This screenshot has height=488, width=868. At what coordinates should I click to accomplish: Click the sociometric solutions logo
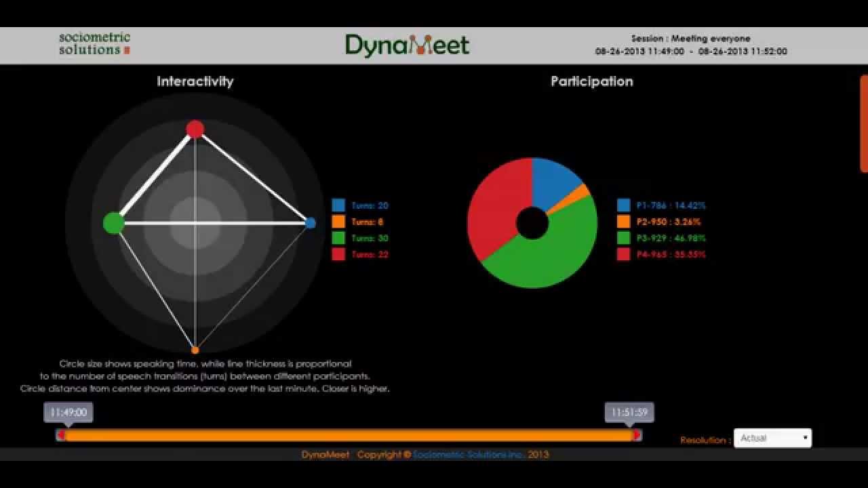click(94, 43)
